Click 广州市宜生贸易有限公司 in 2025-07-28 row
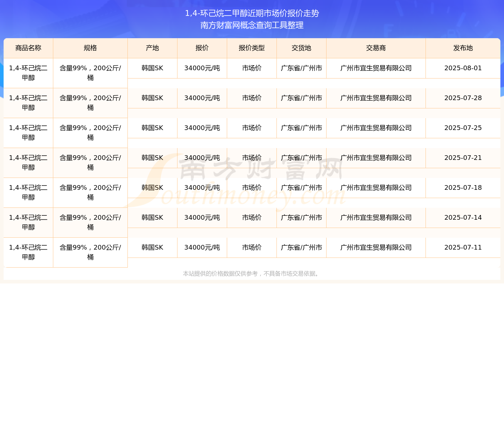 [376, 98]
